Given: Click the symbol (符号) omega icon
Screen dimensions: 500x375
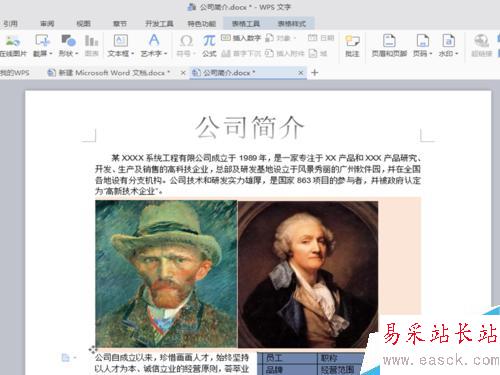Looking at the screenshot, I should tap(186, 41).
